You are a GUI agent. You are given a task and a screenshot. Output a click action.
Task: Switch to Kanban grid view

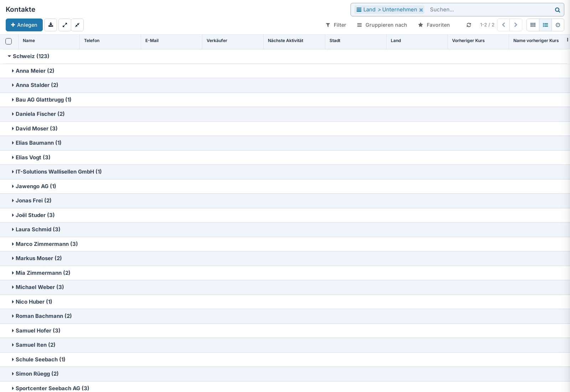pos(533,25)
